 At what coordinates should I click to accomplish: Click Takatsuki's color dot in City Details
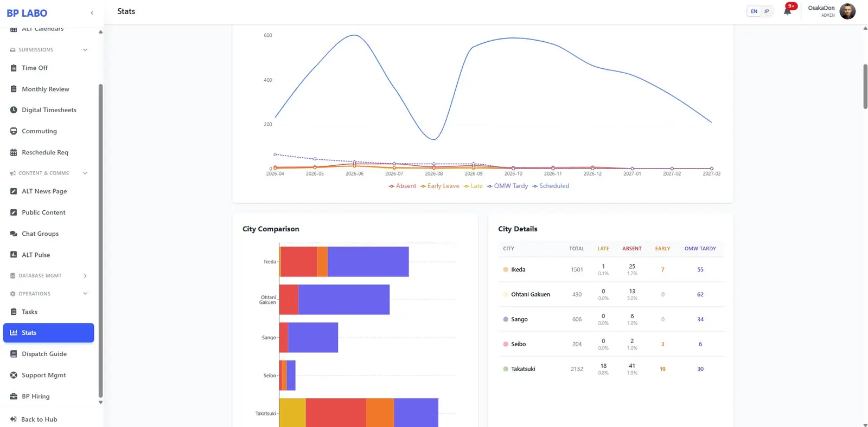506,369
